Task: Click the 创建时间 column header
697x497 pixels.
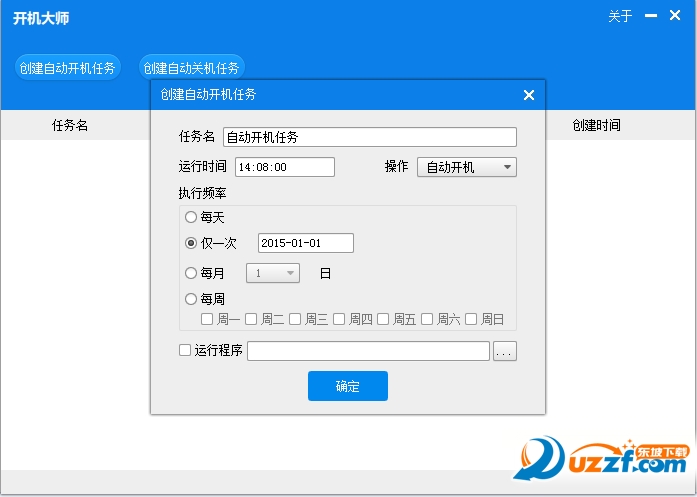Action: pos(596,125)
